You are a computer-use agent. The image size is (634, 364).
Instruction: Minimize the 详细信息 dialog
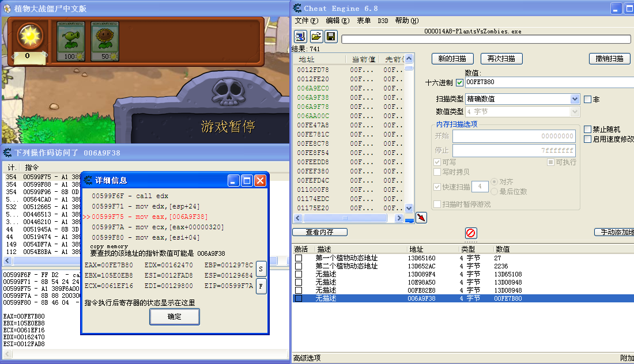[x=233, y=181]
